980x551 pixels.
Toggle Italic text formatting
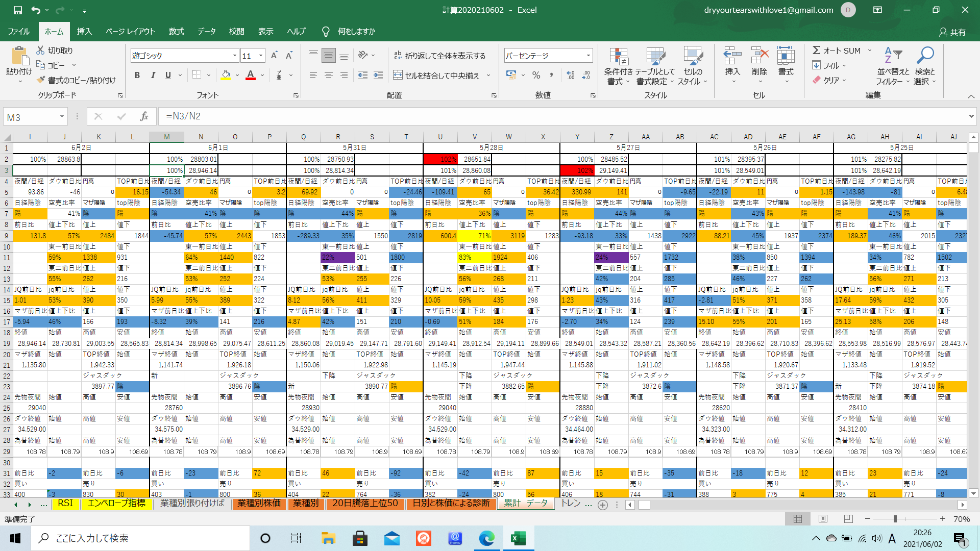pyautogui.click(x=153, y=76)
